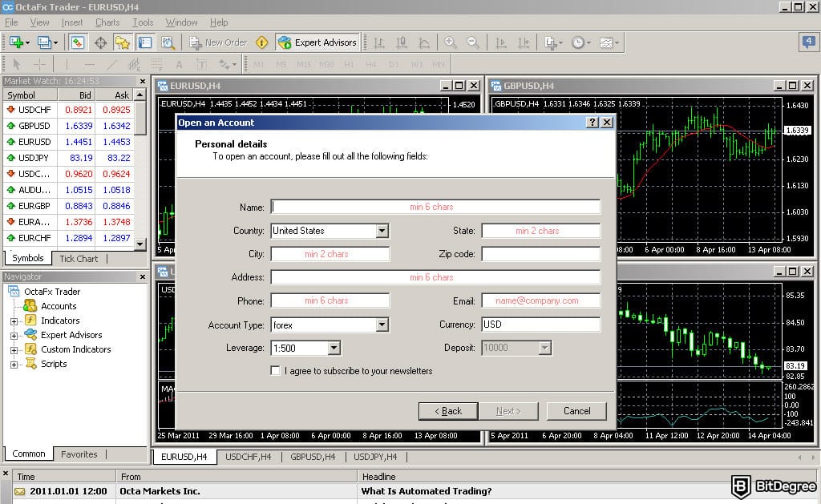Click Market Watch scroll down arrow
Screen dimensions: 821x504
(x=140, y=244)
